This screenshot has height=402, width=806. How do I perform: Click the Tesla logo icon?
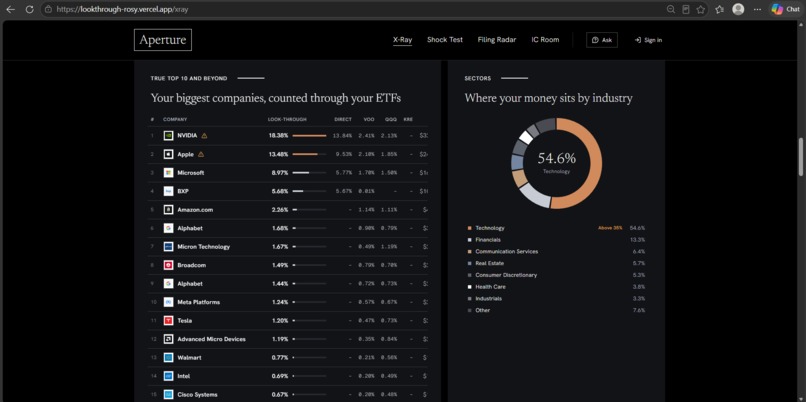pyautogui.click(x=168, y=321)
